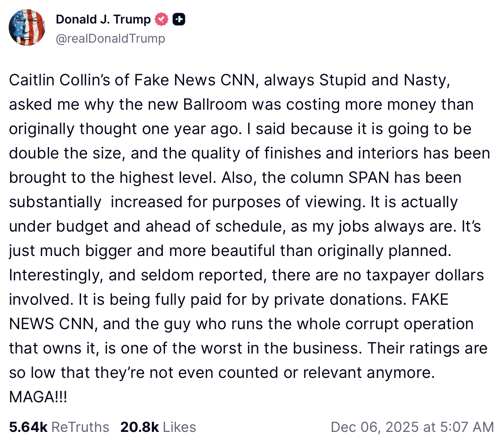Click the 20.8k Likes count number
The height and width of the screenshot is (438, 504).
pos(139,427)
